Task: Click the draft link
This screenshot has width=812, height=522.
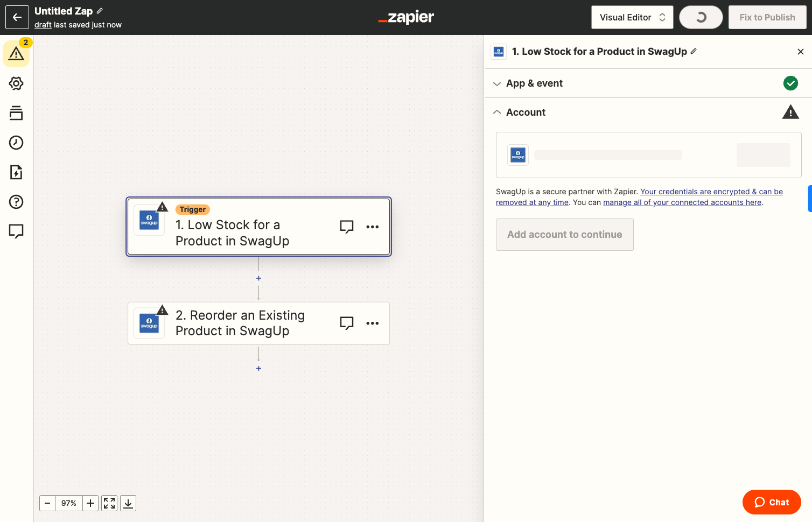Action: pyautogui.click(x=43, y=25)
